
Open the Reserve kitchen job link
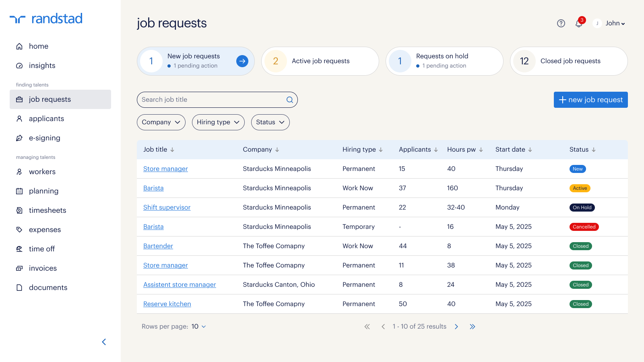pyautogui.click(x=167, y=304)
